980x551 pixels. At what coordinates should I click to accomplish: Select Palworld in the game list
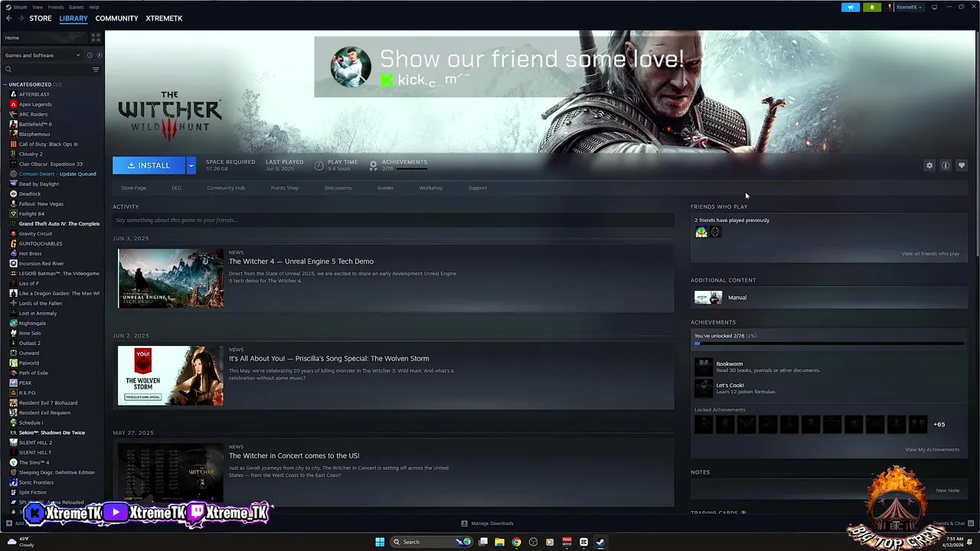(x=28, y=363)
